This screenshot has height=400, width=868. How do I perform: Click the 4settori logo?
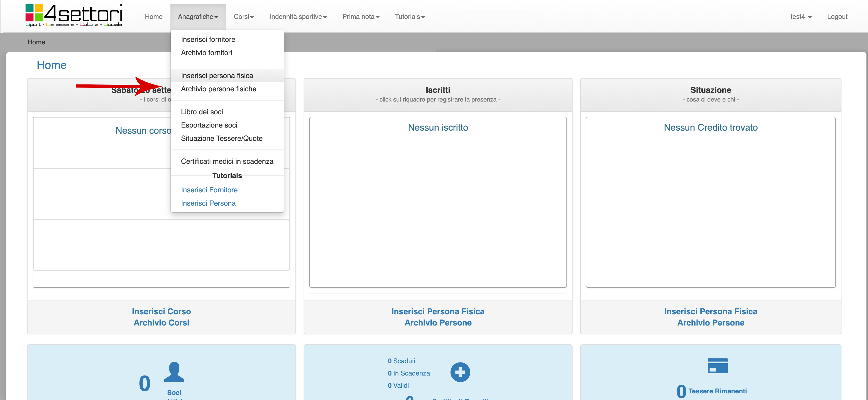(74, 15)
